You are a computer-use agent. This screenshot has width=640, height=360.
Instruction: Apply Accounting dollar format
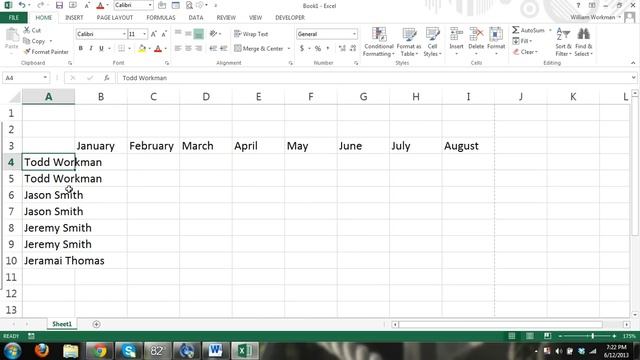[302, 49]
